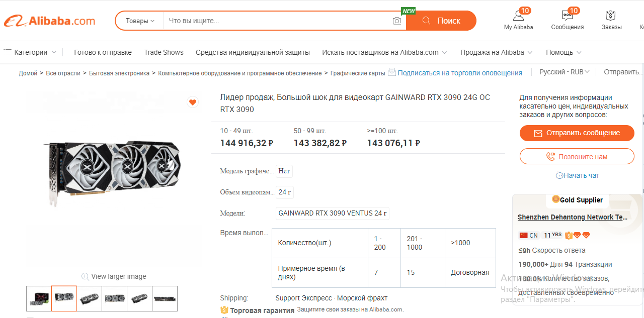Screen dimensions: 644x318
Task: Click the Отправить сообщение button
Action: tap(577, 133)
